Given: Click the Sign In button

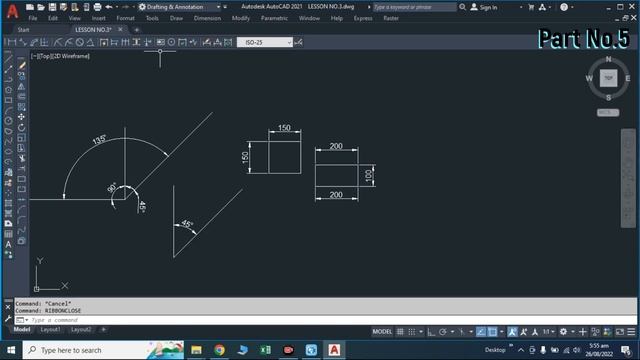Looking at the screenshot, I should click(484, 7).
